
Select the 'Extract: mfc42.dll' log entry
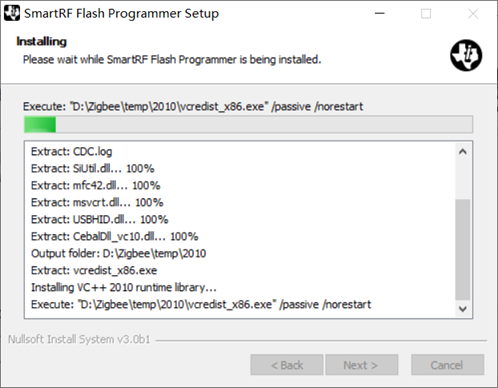[x=96, y=186]
